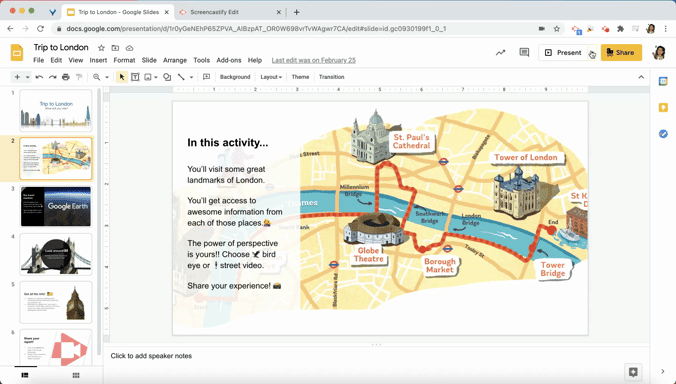This screenshot has height=384, width=676.
Task: Click the Transition button
Action: (332, 77)
